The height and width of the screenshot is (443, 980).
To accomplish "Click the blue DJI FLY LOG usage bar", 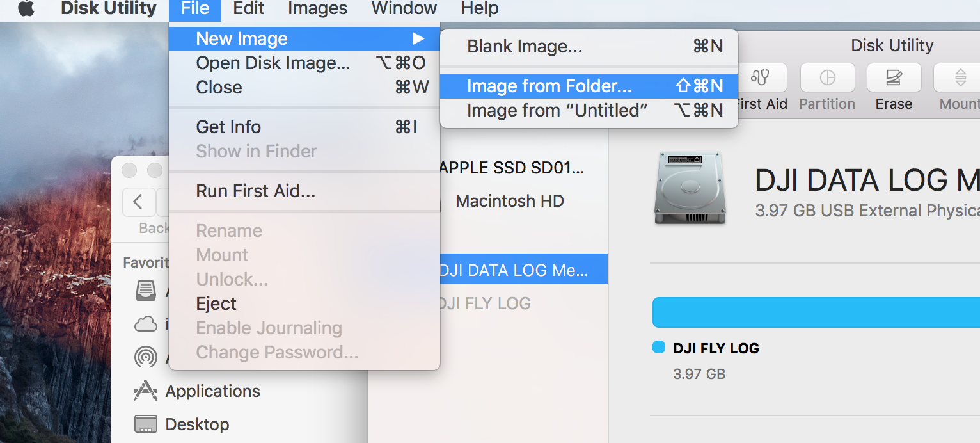I will [816, 312].
